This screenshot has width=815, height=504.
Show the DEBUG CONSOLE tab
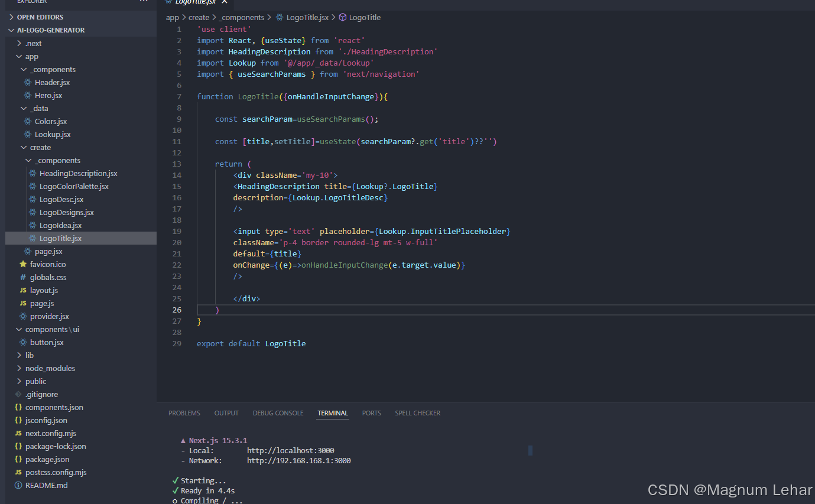[278, 413]
